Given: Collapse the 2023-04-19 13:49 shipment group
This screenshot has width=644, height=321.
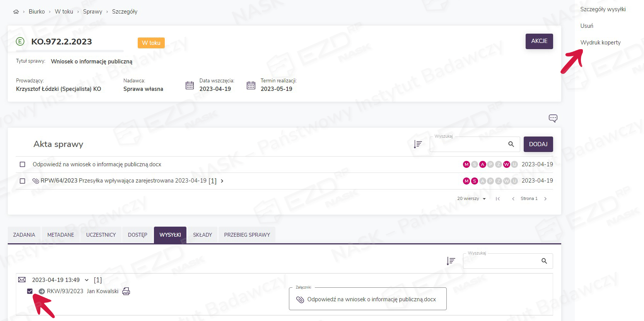Looking at the screenshot, I should (x=87, y=280).
